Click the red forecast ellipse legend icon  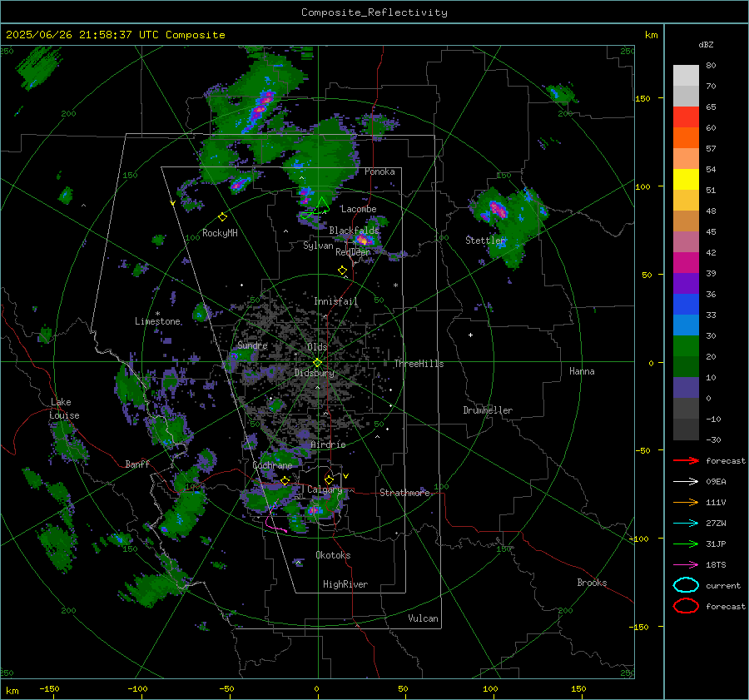pos(686,606)
